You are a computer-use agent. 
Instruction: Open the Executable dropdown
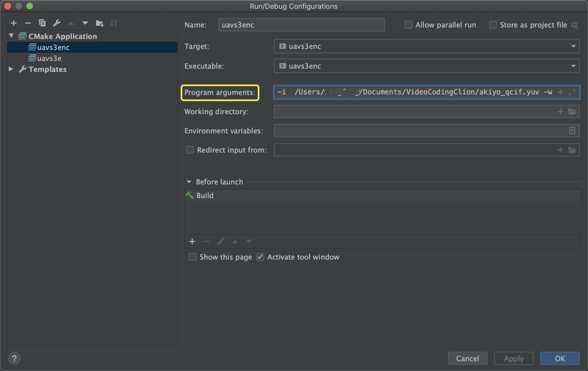pyautogui.click(x=573, y=66)
